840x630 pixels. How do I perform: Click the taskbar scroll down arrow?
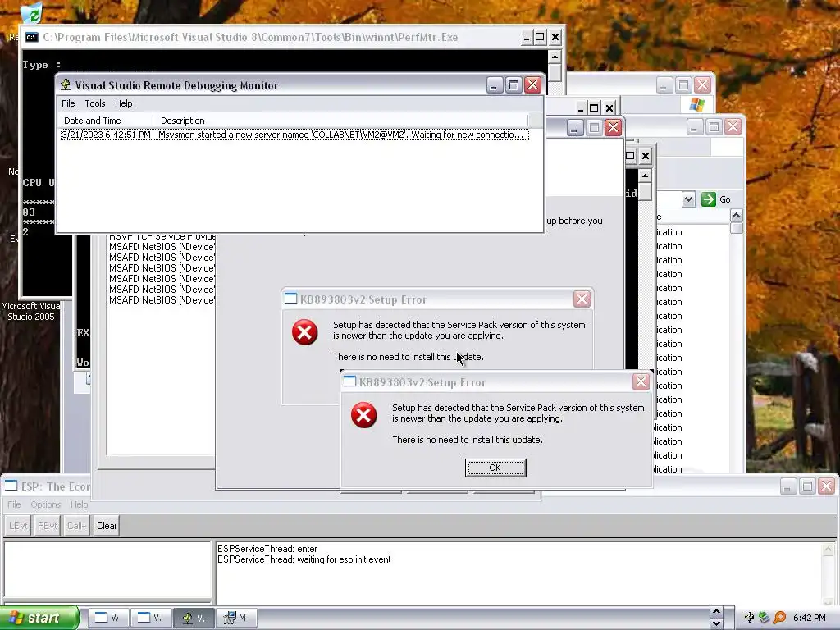[x=716, y=623]
